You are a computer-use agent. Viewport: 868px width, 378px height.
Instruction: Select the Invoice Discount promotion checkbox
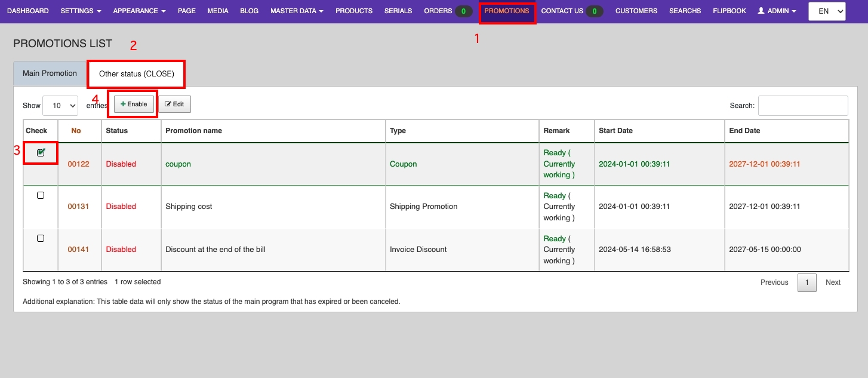click(x=41, y=238)
